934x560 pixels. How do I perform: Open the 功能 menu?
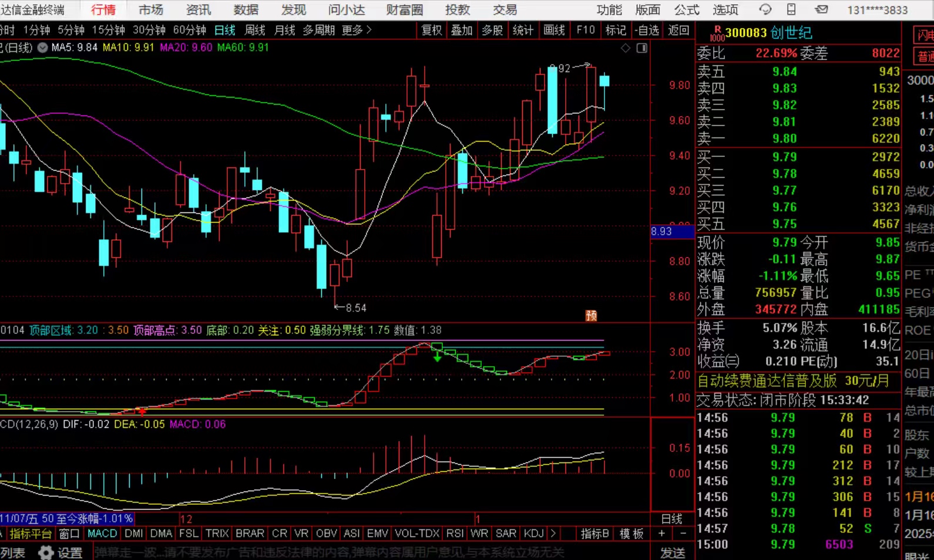[609, 9]
